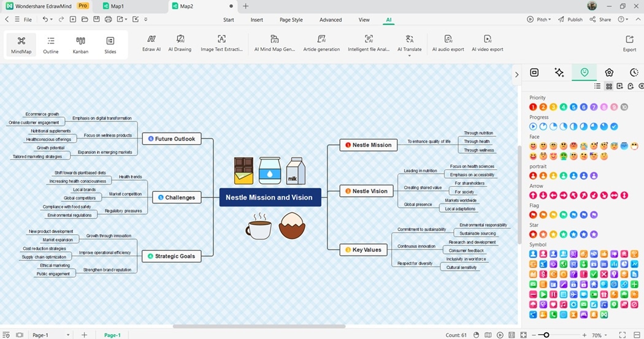Click AI audio export
This screenshot has height=339, width=644.
point(448,44)
